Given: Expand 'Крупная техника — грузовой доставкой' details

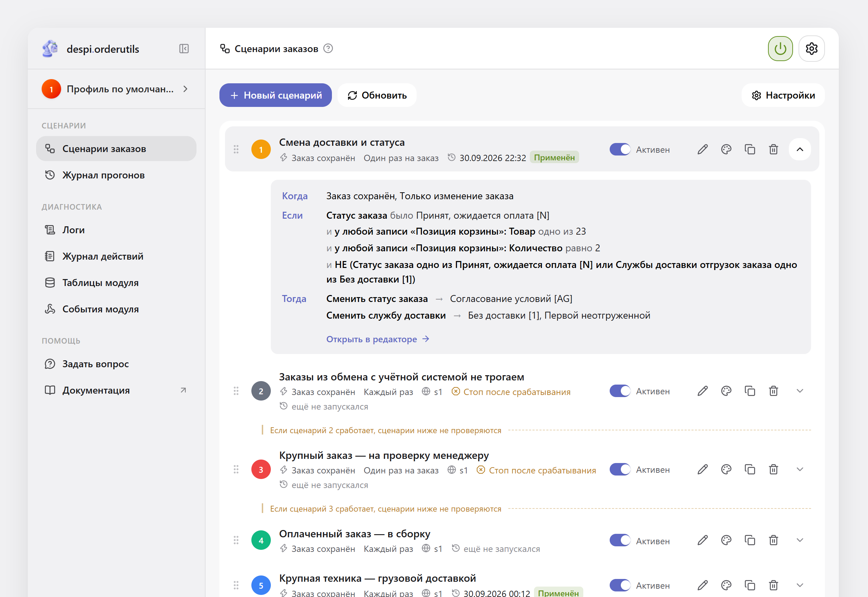Looking at the screenshot, I should 800,586.
